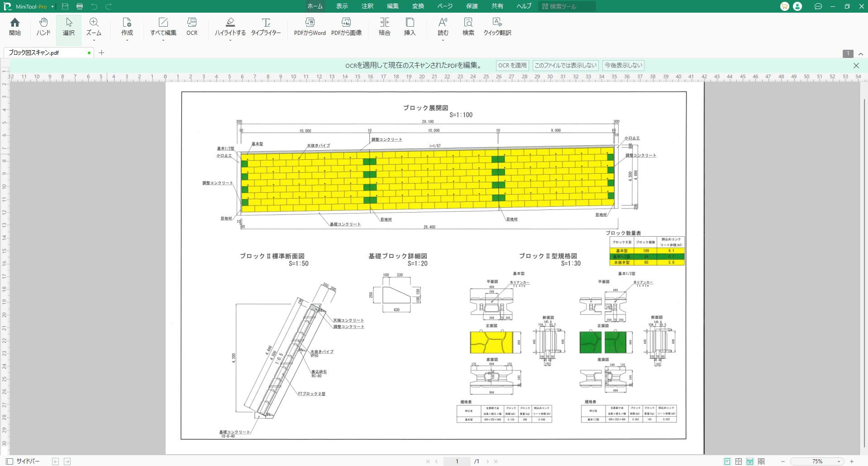Expand the Highlight (ハイライトする) dropdown arrow

tap(230, 41)
